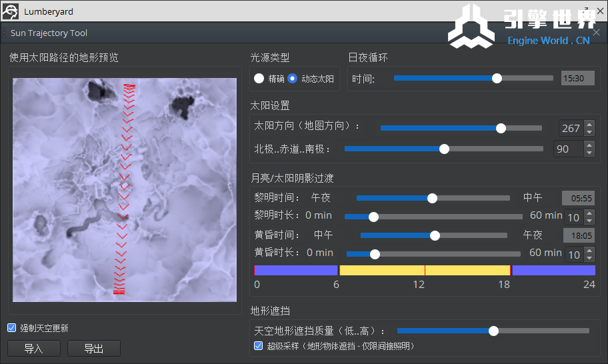This screenshot has width=608, height=364.
Task: Close the Sun Trajectory Tool panel
Action: click(596, 33)
